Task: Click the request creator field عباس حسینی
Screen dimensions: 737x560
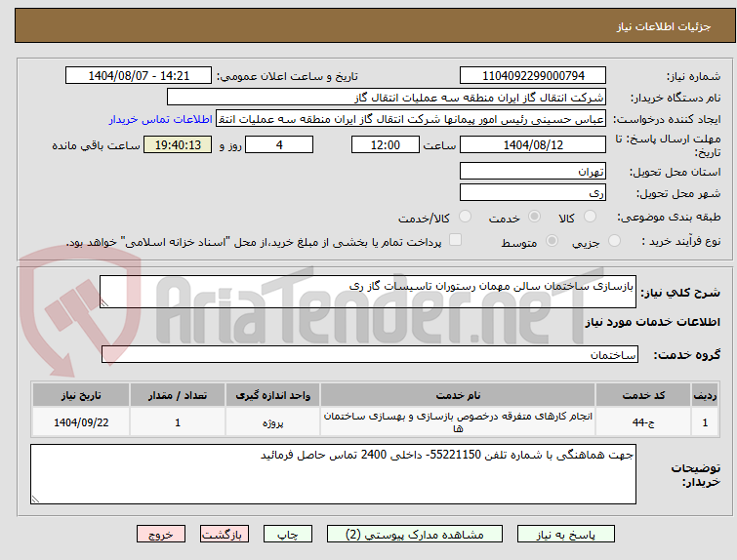Action: pyautogui.click(x=410, y=119)
